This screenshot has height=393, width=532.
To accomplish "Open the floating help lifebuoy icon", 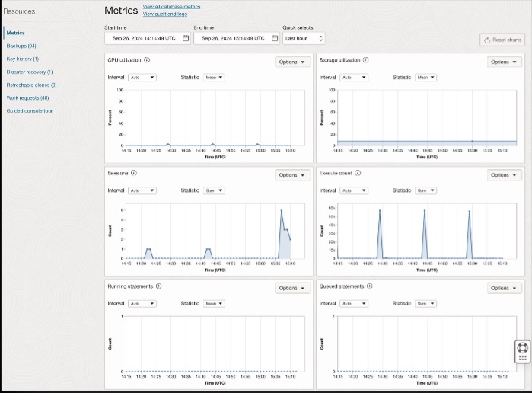I will (x=523, y=348).
